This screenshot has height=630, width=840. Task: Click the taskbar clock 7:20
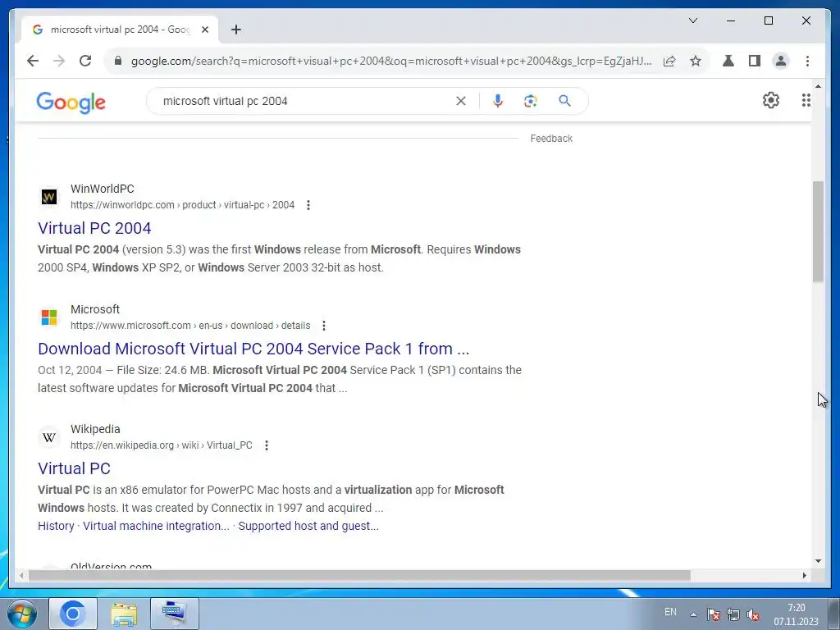tap(796, 614)
